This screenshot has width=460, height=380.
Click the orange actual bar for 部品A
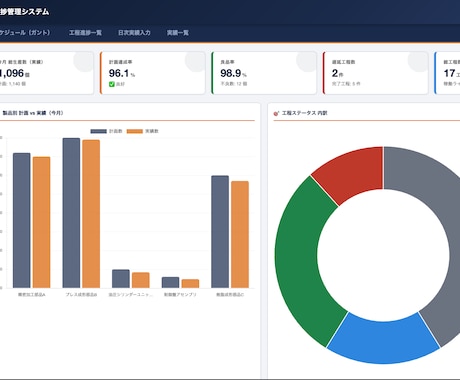[x=41, y=222]
